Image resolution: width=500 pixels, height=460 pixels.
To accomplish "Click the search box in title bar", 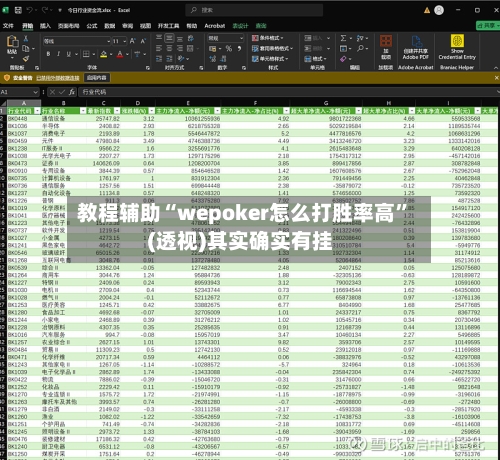I will (x=254, y=10).
